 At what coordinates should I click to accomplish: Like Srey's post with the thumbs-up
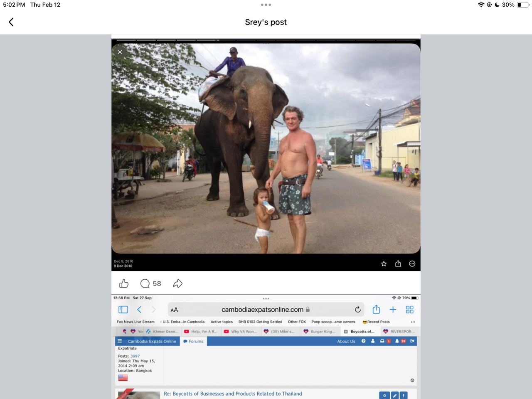pos(124,283)
